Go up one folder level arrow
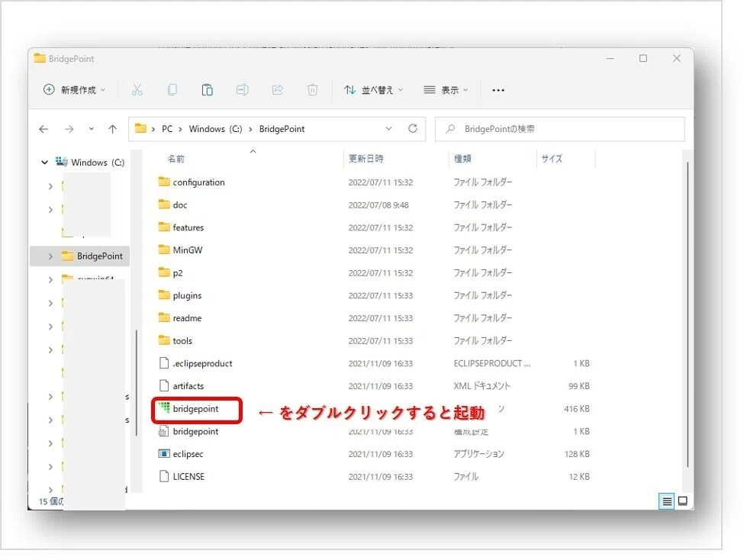 112,129
